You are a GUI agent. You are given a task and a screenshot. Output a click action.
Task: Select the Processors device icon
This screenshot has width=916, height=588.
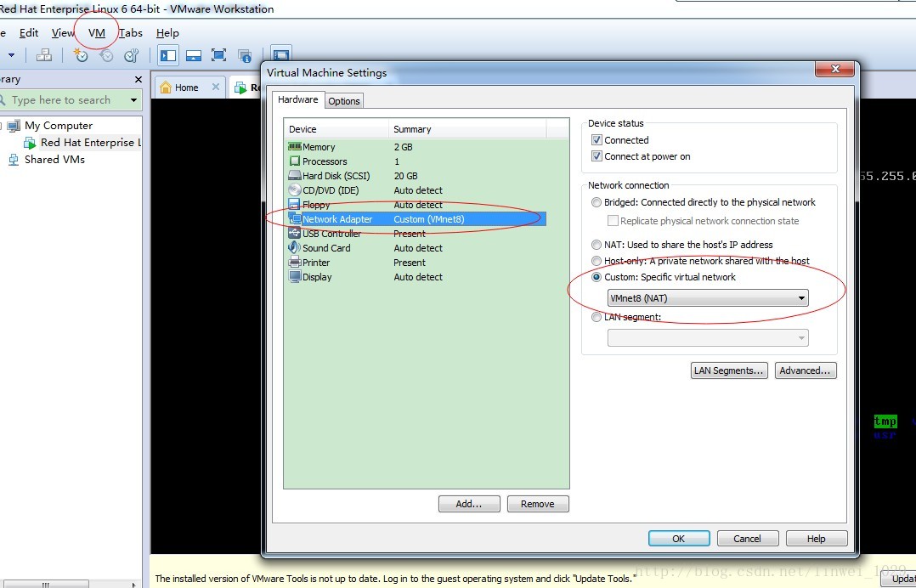pos(295,161)
